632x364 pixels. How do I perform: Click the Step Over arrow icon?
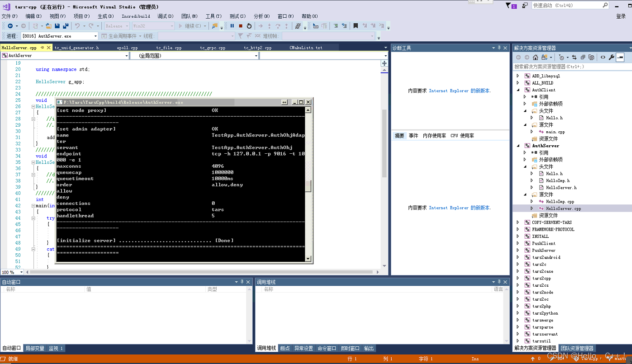click(x=278, y=26)
